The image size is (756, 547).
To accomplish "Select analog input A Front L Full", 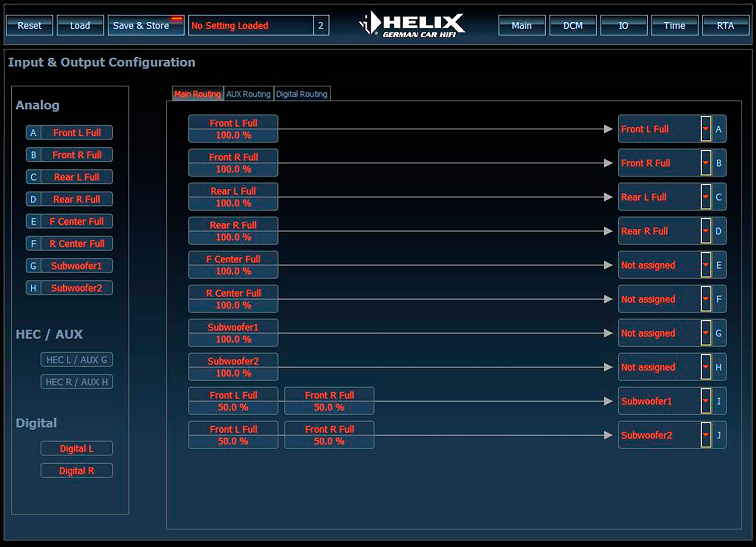I will pos(69,132).
